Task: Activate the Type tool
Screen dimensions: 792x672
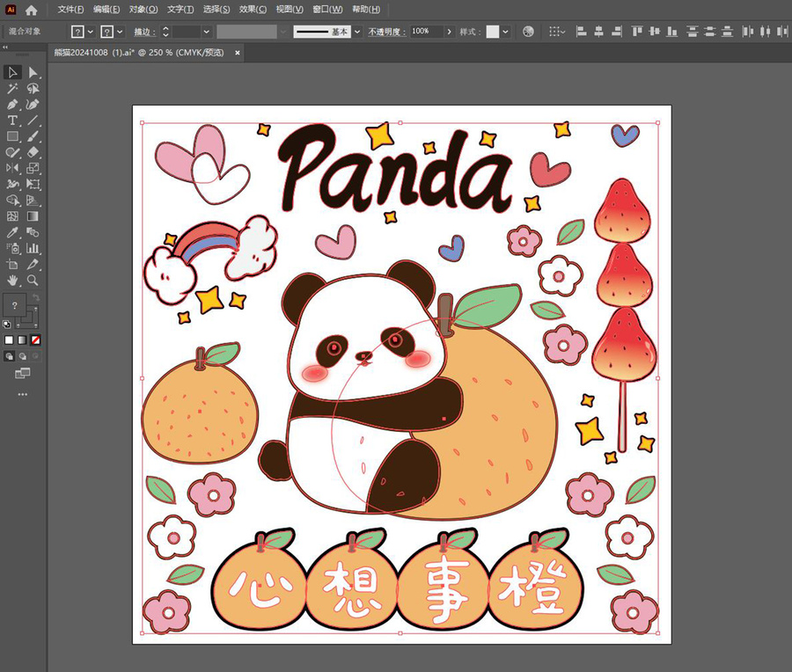Action: tap(12, 121)
